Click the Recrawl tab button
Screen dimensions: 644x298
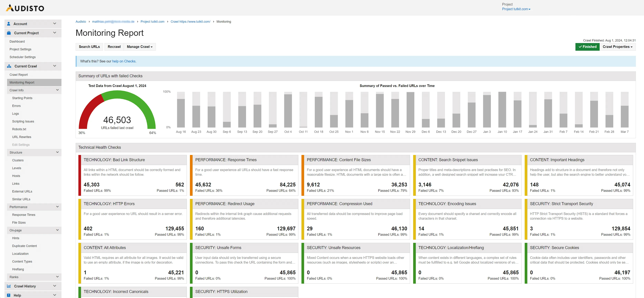114,47
